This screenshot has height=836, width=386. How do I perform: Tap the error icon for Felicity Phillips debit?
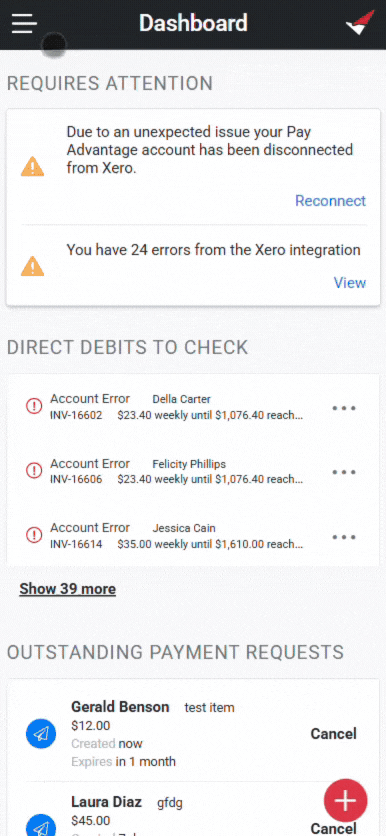[x=34, y=471]
